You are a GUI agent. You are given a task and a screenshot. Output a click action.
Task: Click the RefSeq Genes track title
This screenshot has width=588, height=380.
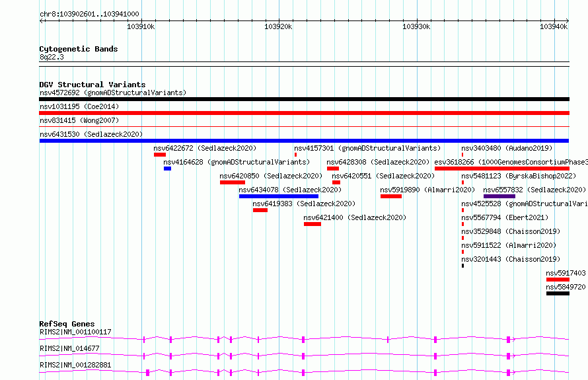pyautogui.click(x=67, y=324)
